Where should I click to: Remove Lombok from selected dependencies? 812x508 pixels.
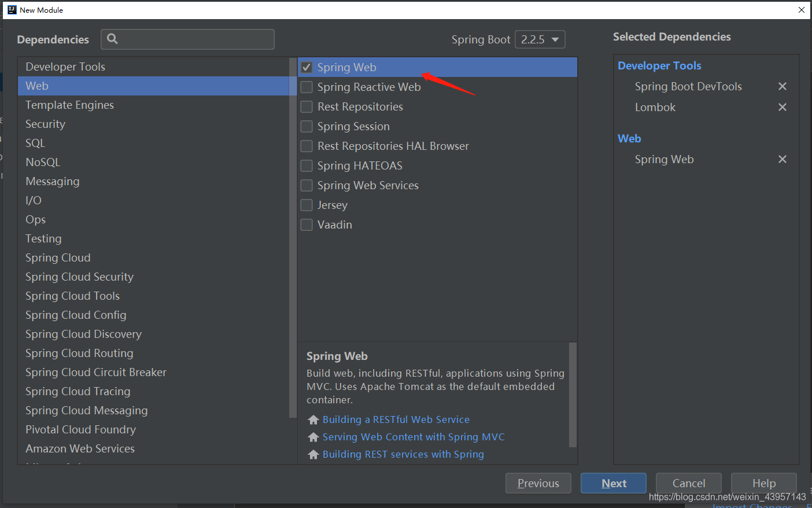click(x=783, y=107)
